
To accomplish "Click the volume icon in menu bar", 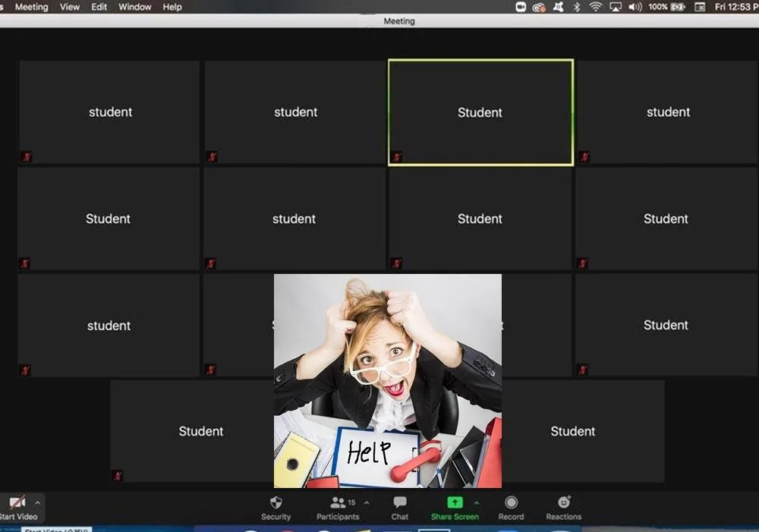I will coord(635,7).
